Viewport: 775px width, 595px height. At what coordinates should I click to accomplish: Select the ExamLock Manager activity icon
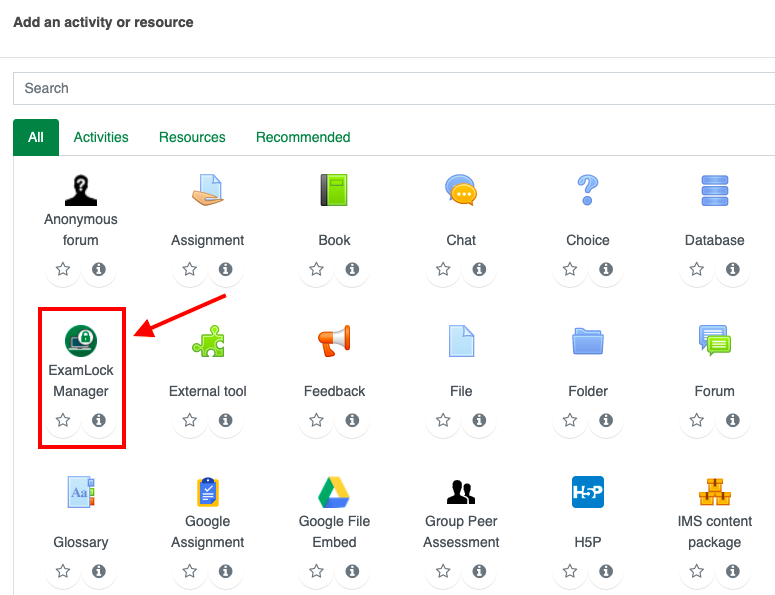(81, 341)
